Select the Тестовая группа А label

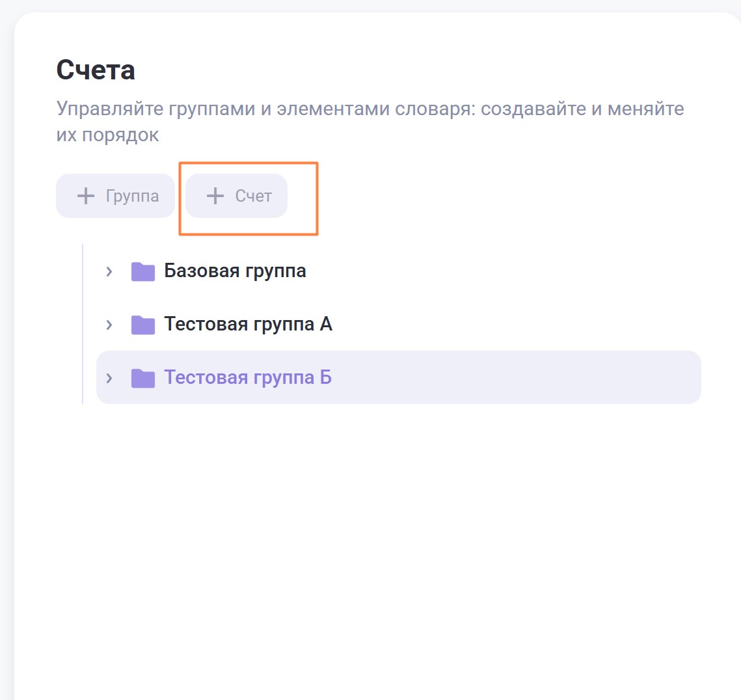pyautogui.click(x=248, y=324)
